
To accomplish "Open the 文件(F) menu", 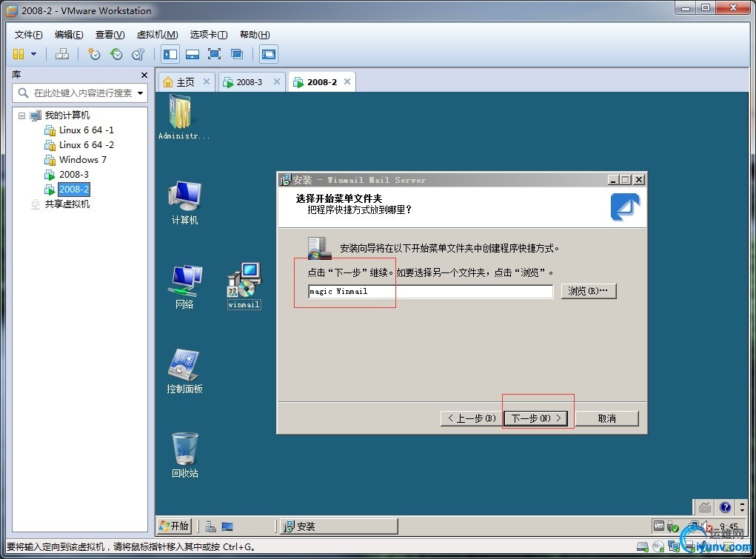I will [x=28, y=35].
